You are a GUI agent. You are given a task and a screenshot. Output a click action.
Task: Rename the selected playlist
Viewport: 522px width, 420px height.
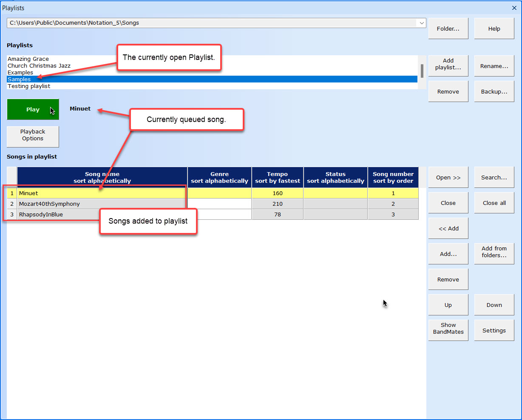point(494,66)
